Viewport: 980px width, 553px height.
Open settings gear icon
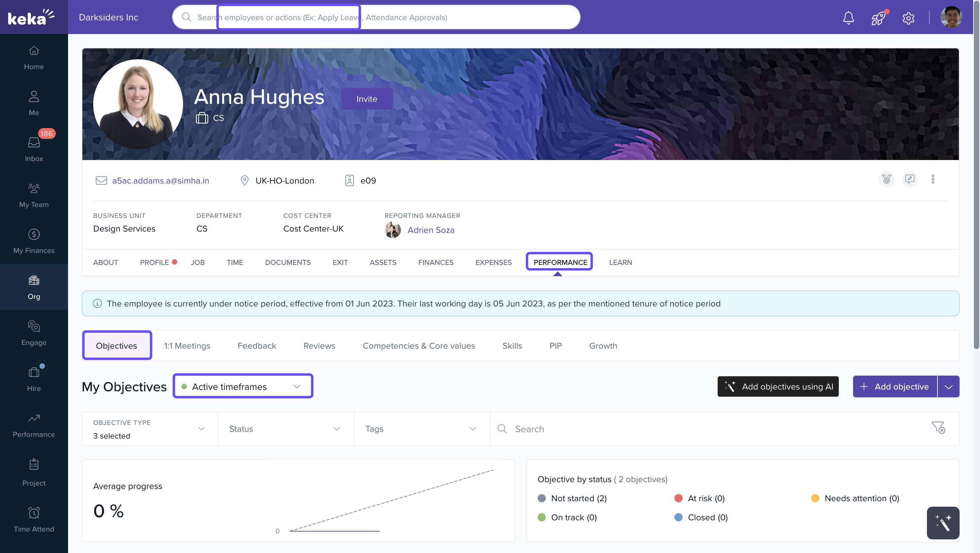click(908, 18)
